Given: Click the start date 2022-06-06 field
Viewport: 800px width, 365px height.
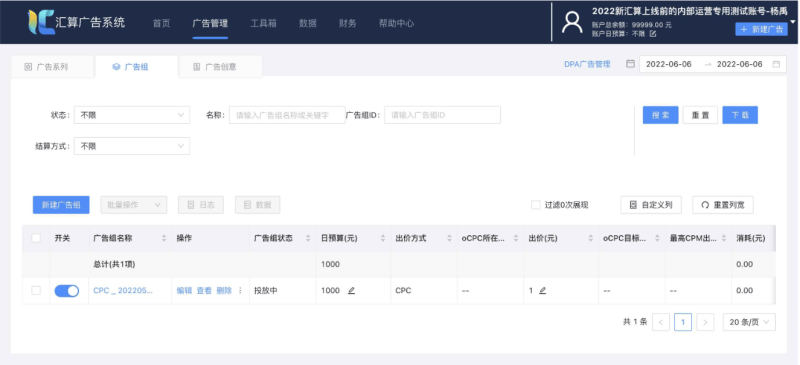Looking at the screenshot, I should [669, 64].
